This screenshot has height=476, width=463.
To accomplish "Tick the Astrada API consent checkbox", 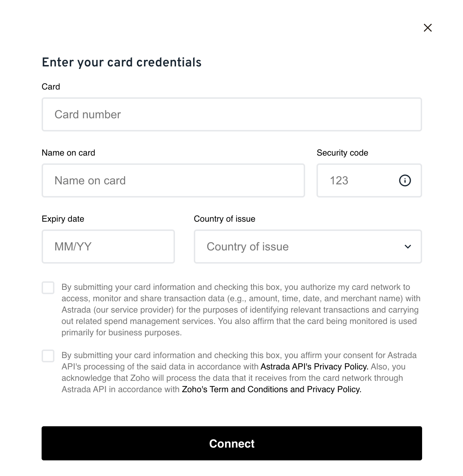I will tap(48, 356).
